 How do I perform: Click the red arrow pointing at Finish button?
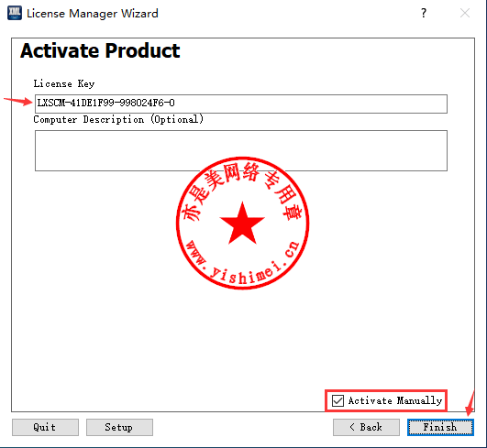coord(470,403)
